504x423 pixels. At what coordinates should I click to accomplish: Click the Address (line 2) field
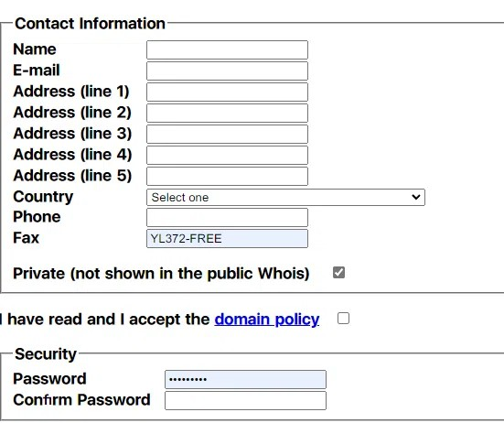point(227,113)
